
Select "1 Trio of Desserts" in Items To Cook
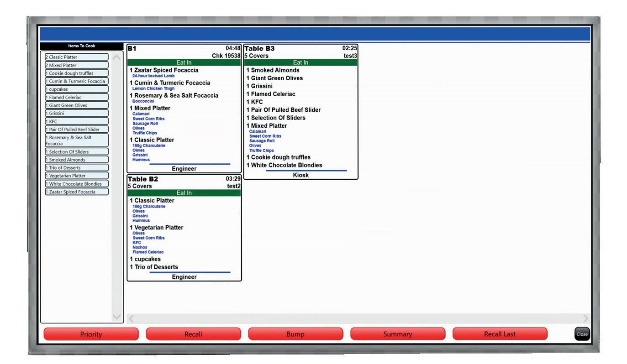[76, 167]
